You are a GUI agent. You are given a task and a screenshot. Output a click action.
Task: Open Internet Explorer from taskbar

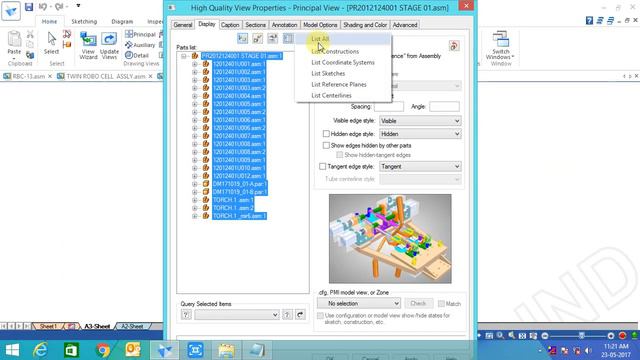(40, 350)
